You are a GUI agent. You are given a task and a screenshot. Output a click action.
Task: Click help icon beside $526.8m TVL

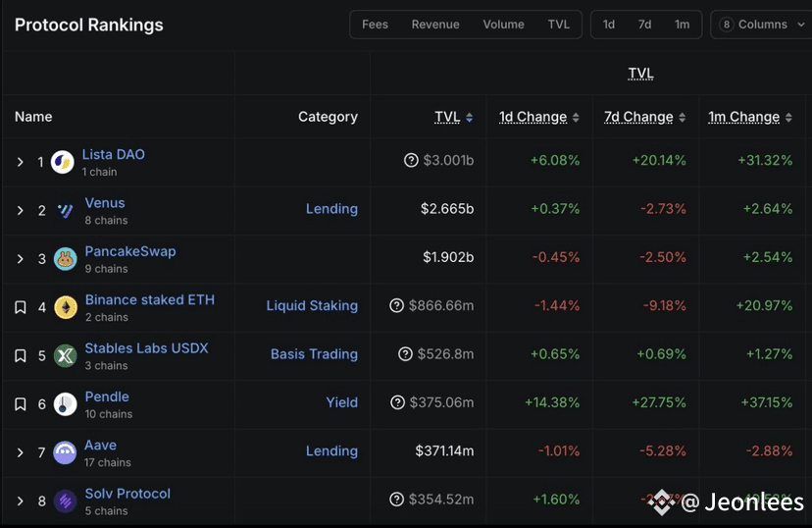coord(405,354)
